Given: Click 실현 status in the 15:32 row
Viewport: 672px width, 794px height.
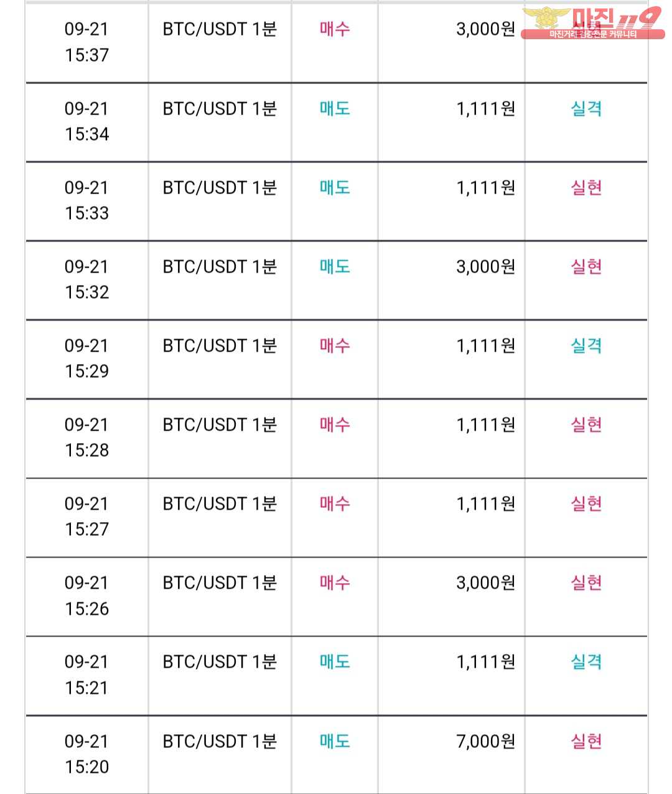Looking at the screenshot, I should click(x=586, y=266).
